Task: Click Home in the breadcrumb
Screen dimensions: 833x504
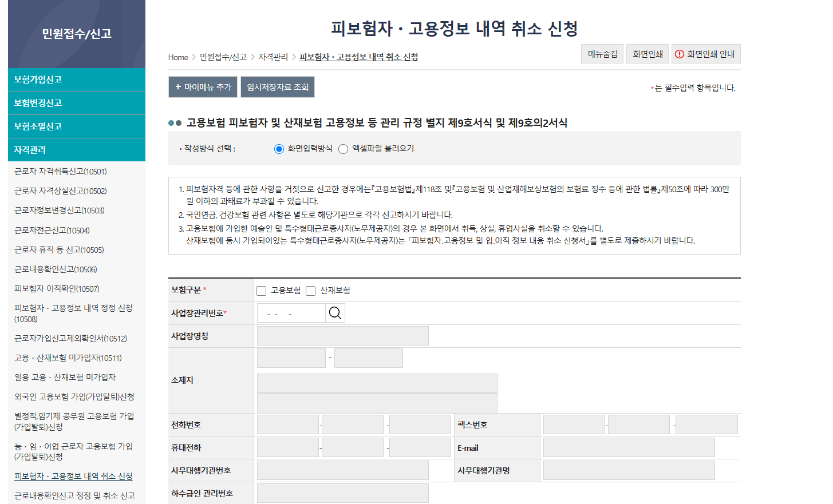Action: click(x=178, y=57)
